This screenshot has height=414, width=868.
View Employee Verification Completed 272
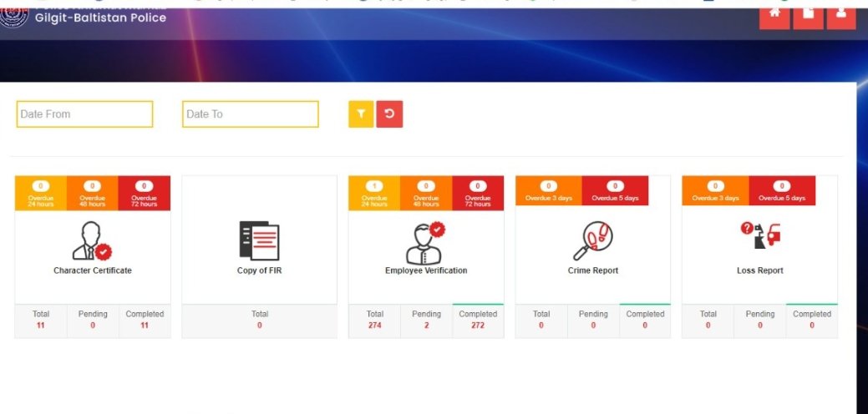click(x=478, y=321)
